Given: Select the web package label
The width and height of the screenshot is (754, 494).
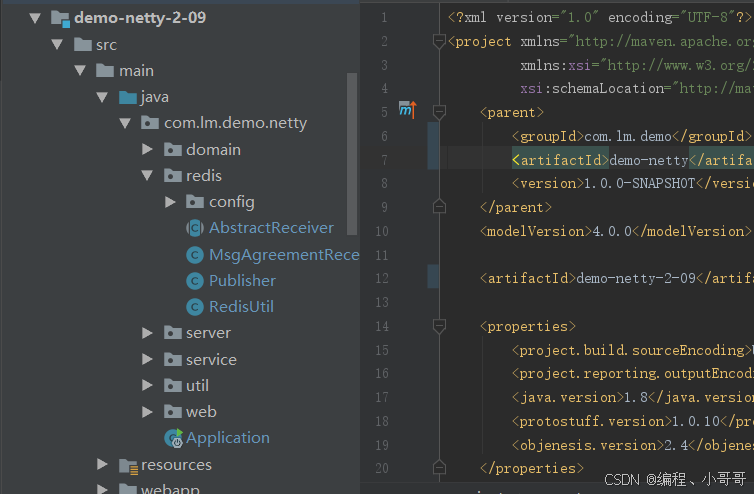Looking at the screenshot, I should [201, 412].
